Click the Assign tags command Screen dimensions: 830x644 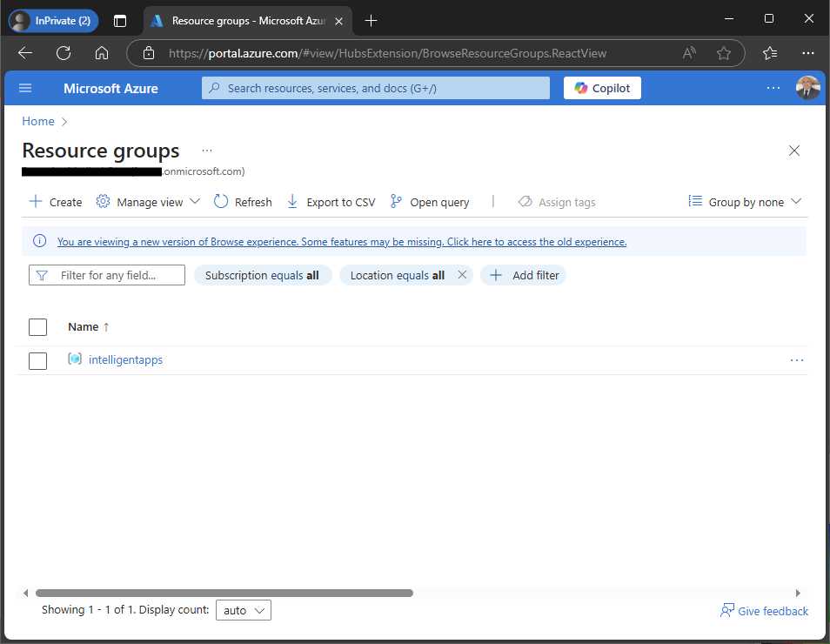click(x=557, y=202)
